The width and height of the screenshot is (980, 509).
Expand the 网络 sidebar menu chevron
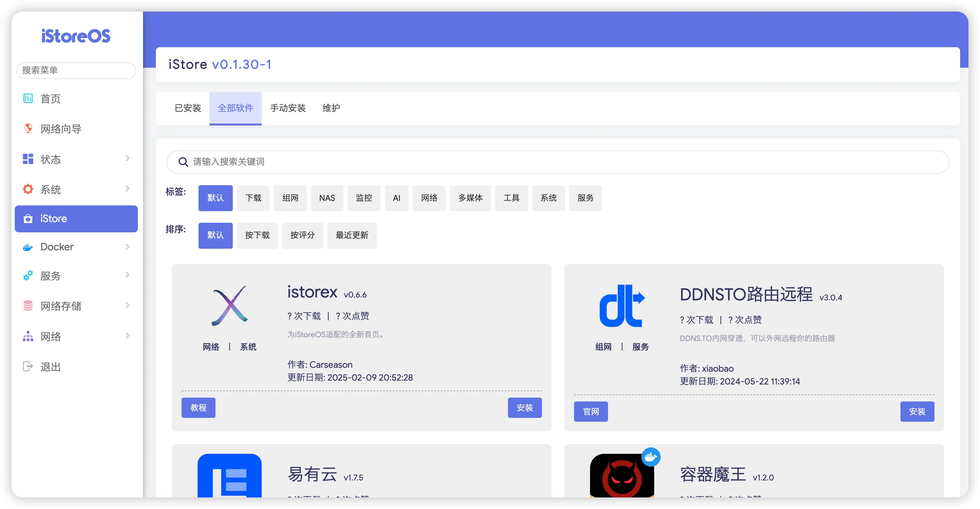[127, 335]
